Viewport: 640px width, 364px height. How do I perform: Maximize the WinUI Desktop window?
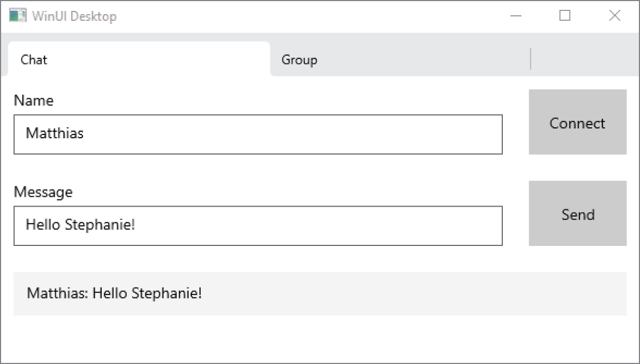click(563, 16)
